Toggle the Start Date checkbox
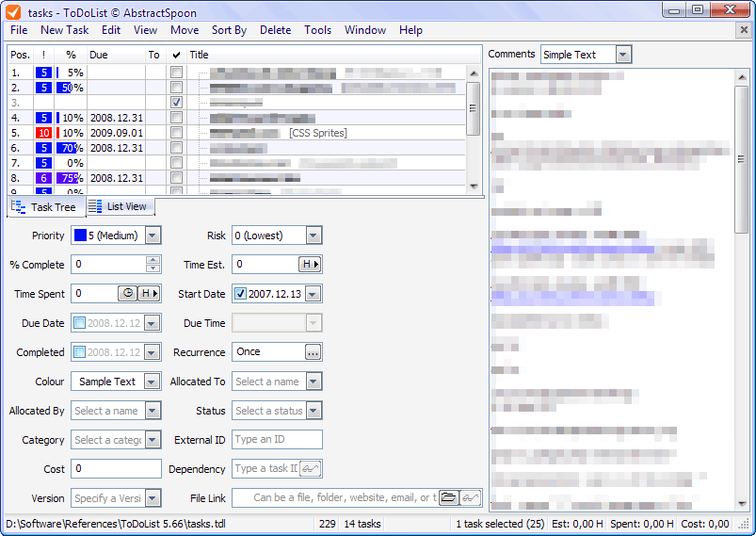 241,294
